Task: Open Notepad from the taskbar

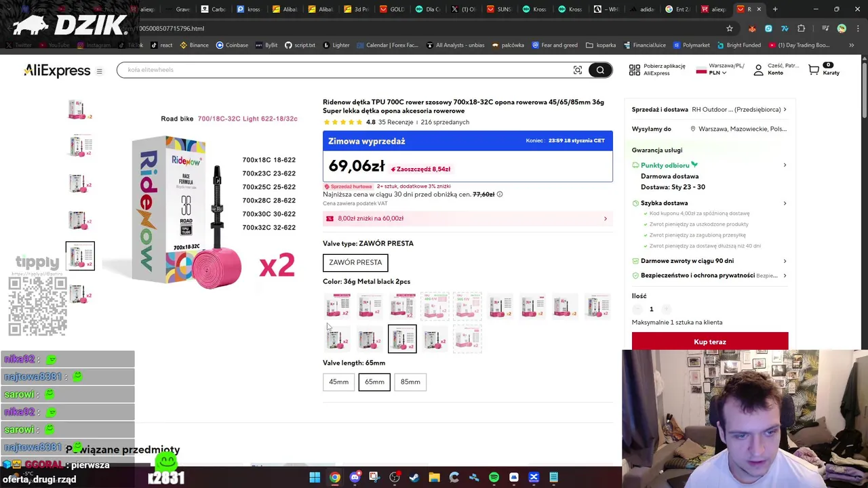Action: [x=553, y=477]
